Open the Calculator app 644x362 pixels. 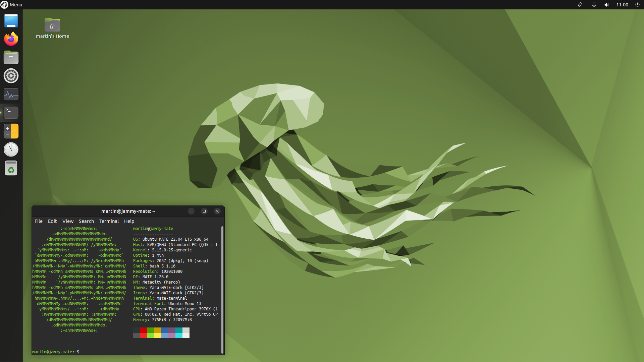tap(11, 131)
